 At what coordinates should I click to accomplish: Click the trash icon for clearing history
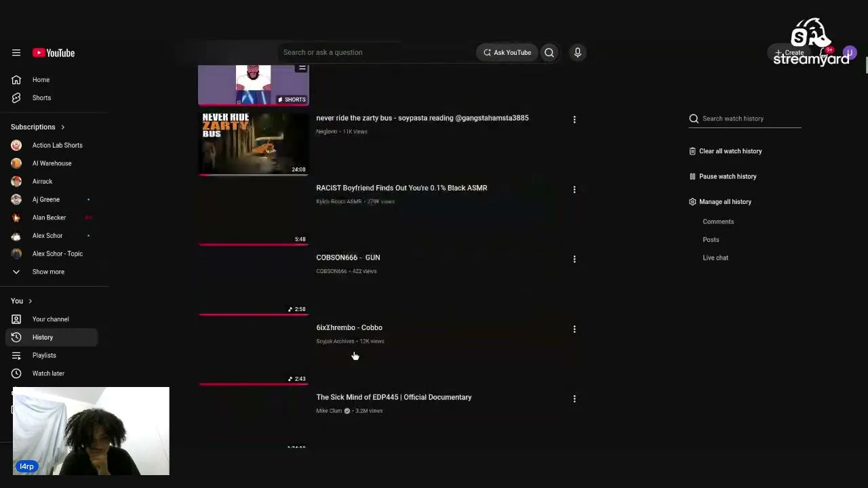tap(692, 151)
